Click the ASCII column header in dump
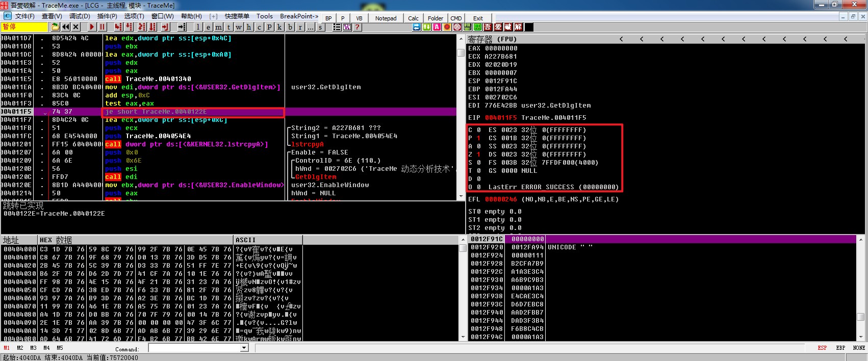This screenshot has height=361, width=868. pos(268,240)
